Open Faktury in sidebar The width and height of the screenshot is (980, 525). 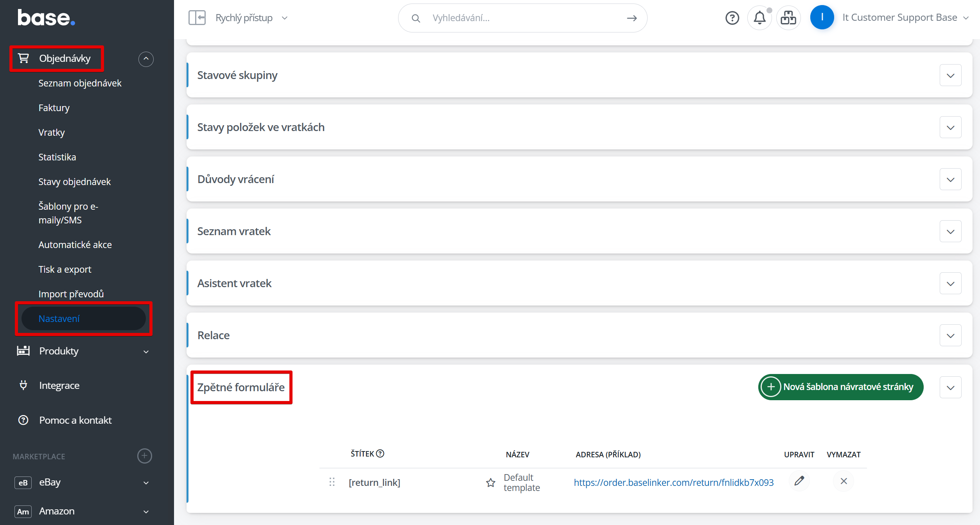54,108
